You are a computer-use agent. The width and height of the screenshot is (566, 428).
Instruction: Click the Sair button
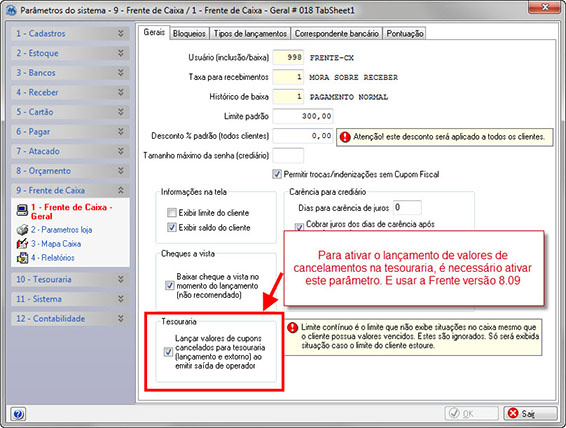pos(530,413)
